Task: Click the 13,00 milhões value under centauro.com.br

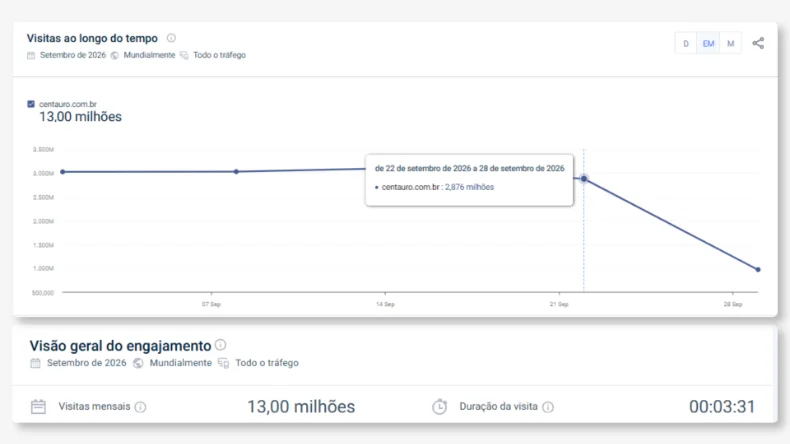Action: pos(81,117)
